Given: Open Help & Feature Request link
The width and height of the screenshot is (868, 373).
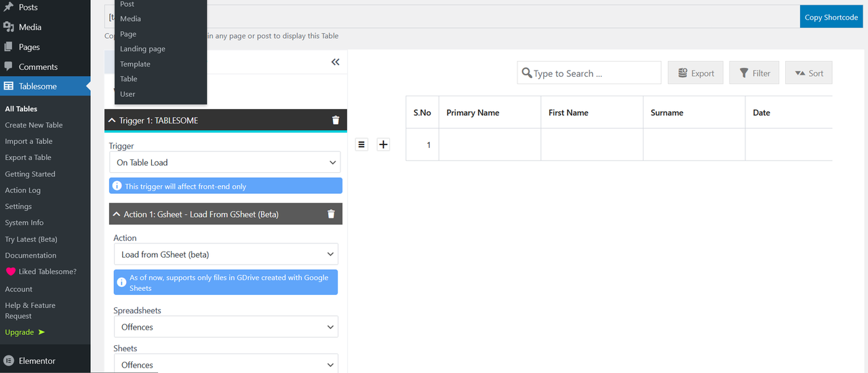Looking at the screenshot, I should [30, 311].
